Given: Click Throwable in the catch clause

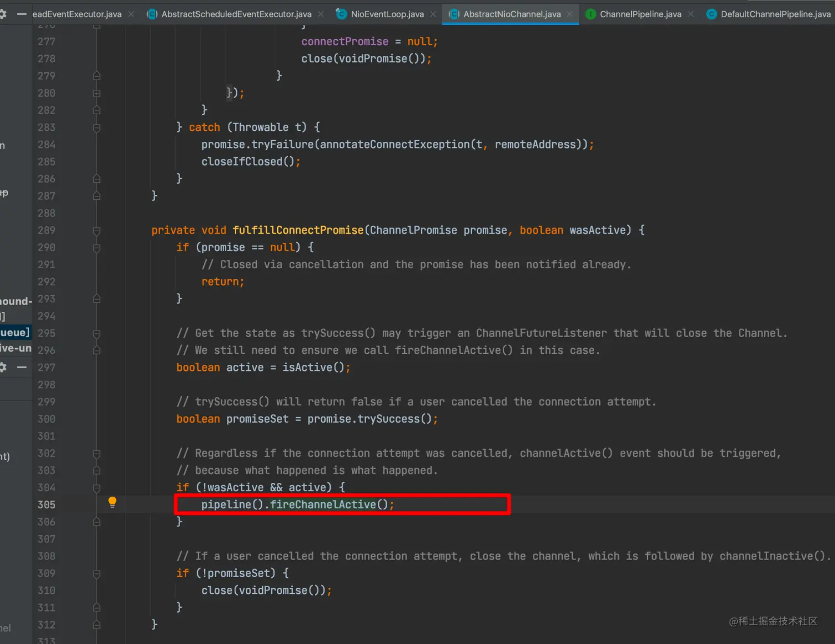Looking at the screenshot, I should point(261,127).
